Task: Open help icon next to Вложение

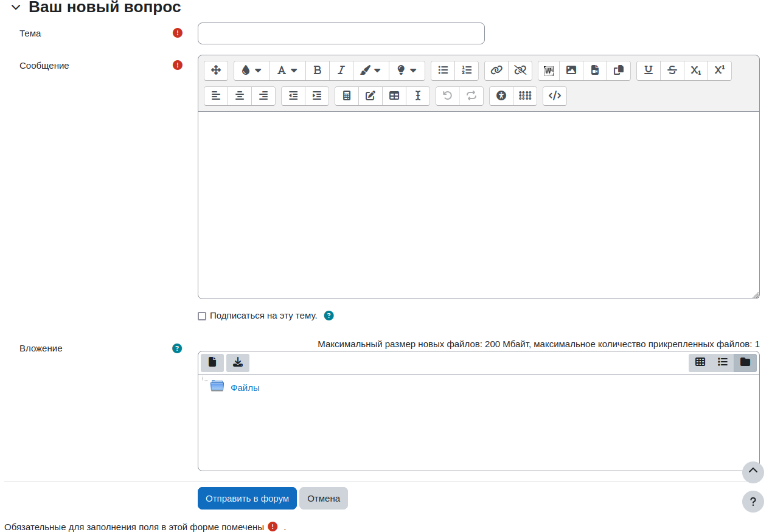Action: pyautogui.click(x=177, y=348)
